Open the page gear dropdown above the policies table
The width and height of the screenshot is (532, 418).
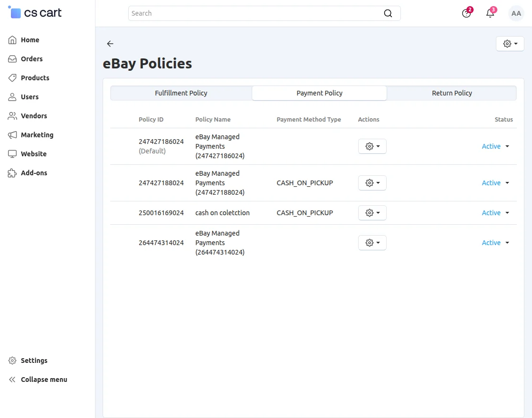point(510,44)
